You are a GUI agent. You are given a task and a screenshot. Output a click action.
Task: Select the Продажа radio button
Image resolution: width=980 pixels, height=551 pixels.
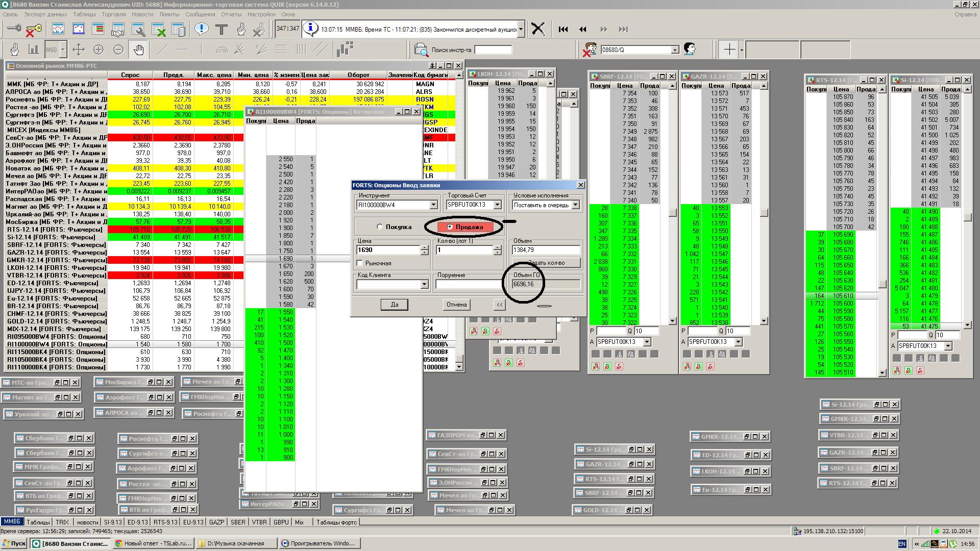click(x=450, y=227)
